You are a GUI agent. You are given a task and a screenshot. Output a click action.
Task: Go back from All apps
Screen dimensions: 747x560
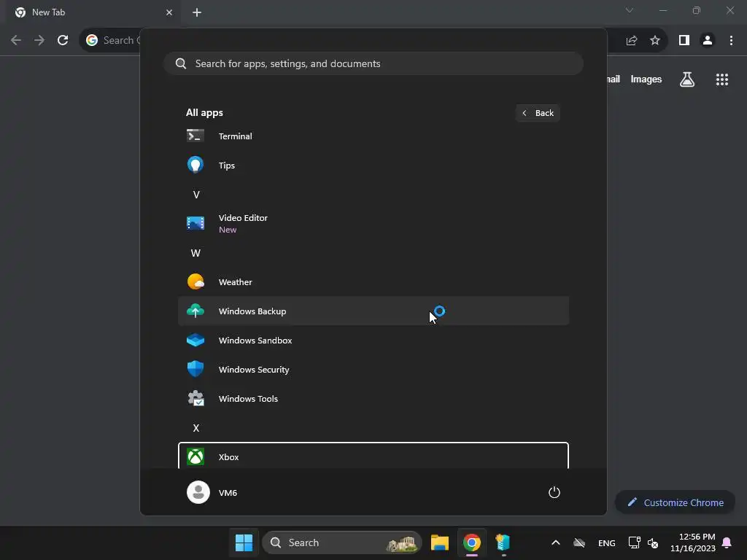pos(538,113)
